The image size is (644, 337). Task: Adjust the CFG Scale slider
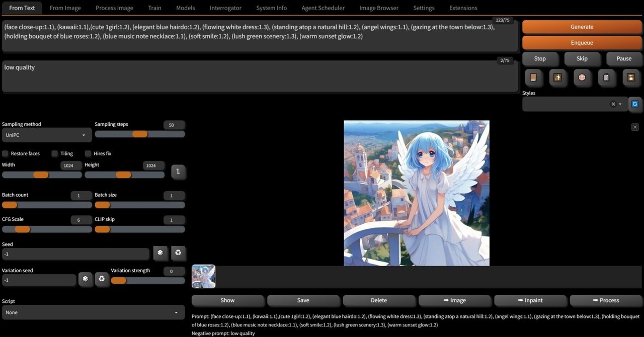click(23, 229)
